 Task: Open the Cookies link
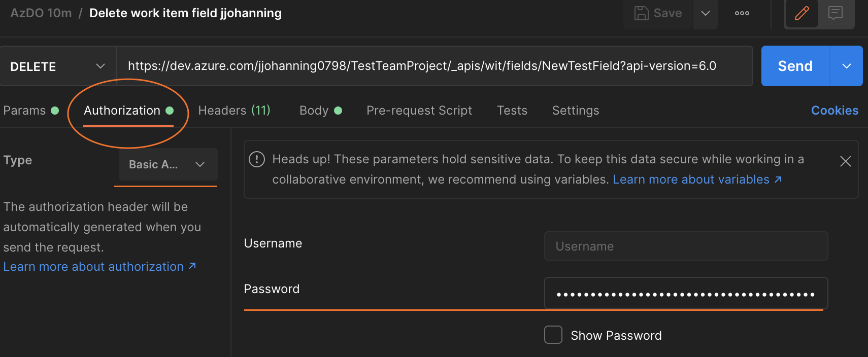(x=834, y=111)
